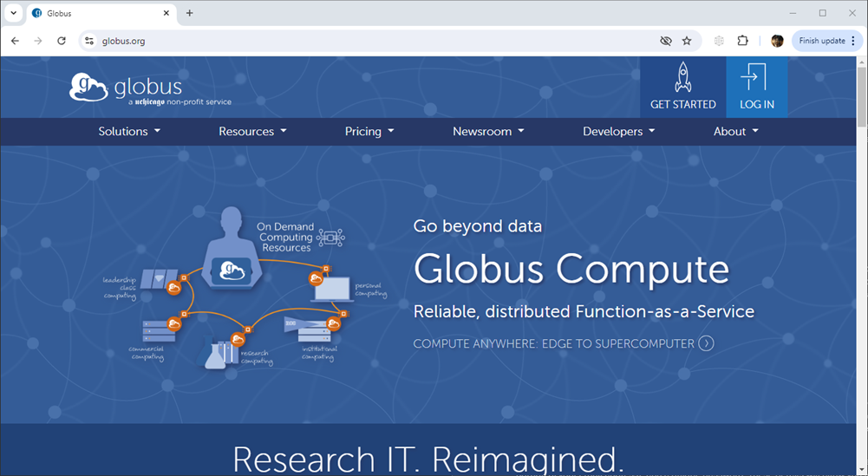868x476 pixels.
Task: Click the Get Started rocket icon
Action: (x=682, y=77)
